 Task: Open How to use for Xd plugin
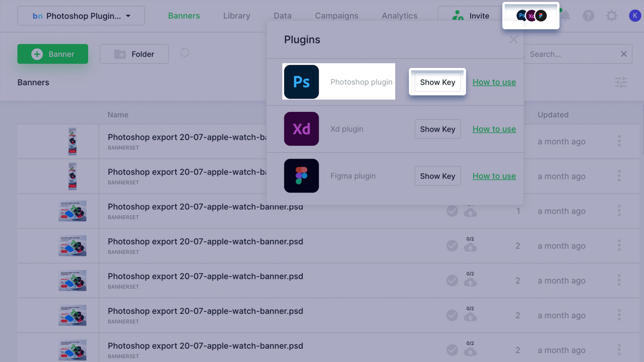coord(494,129)
